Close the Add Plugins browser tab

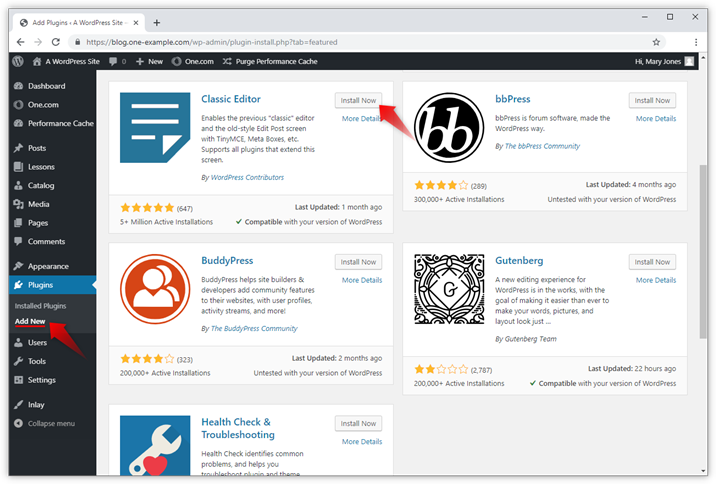136,22
